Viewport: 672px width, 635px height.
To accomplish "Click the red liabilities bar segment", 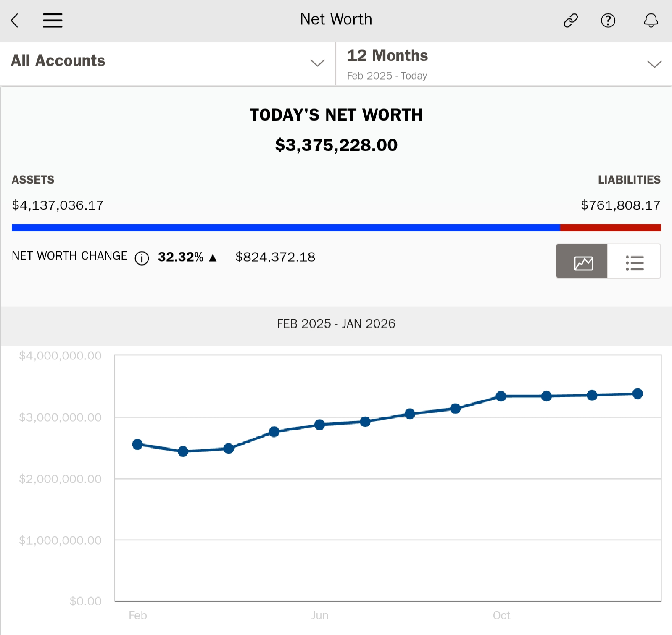I will [x=611, y=228].
